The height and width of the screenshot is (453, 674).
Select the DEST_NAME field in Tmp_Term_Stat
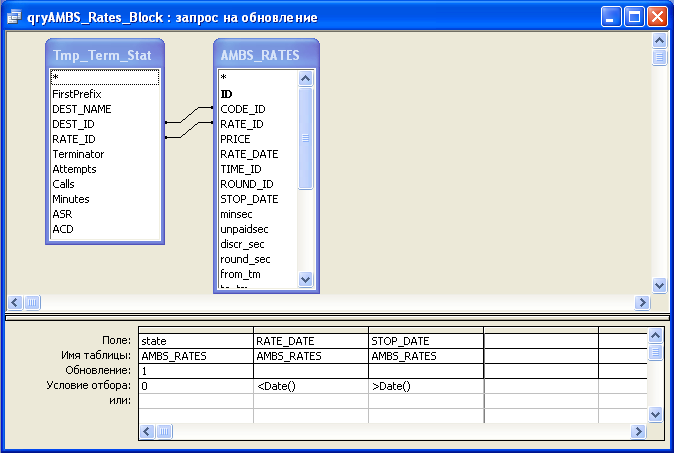point(82,109)
